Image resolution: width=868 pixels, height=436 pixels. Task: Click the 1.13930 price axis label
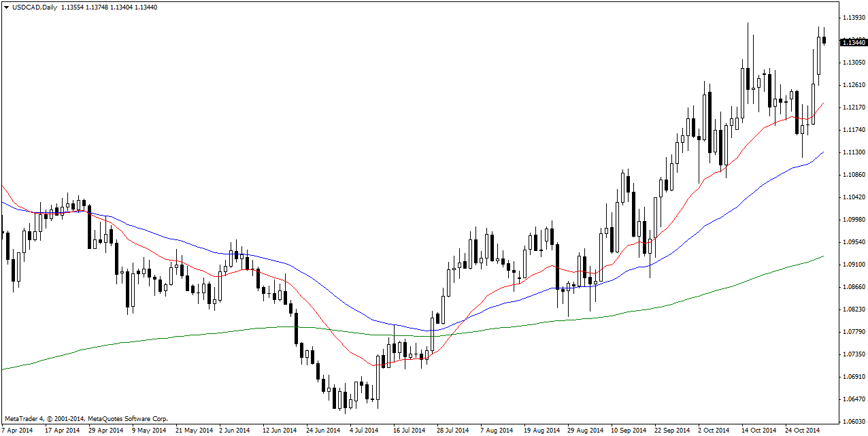[x=853, y=17]
